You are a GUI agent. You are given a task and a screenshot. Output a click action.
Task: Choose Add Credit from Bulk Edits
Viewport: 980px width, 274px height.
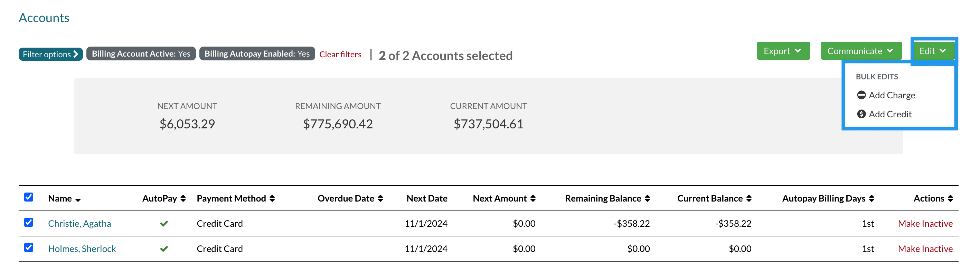point(890,114)
